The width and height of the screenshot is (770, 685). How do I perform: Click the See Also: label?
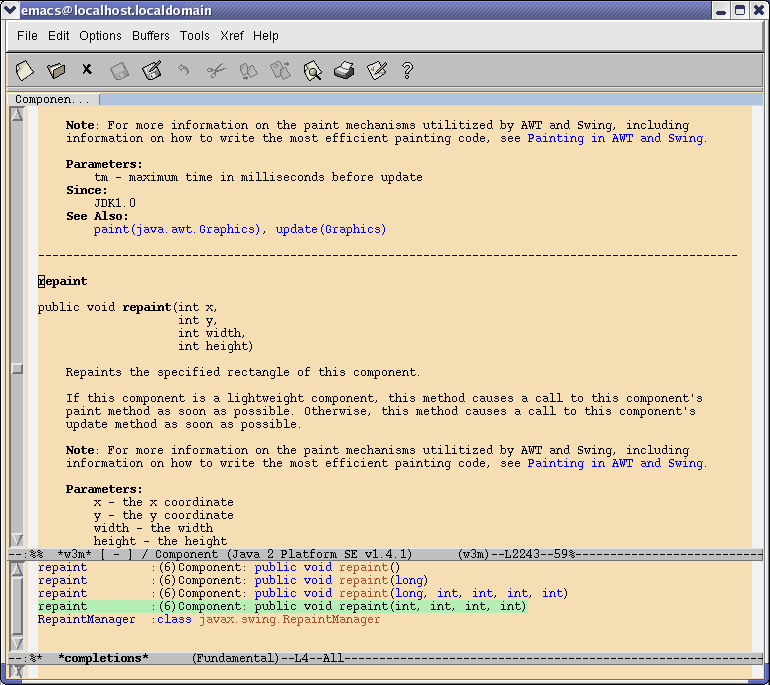tap(97, 216)
